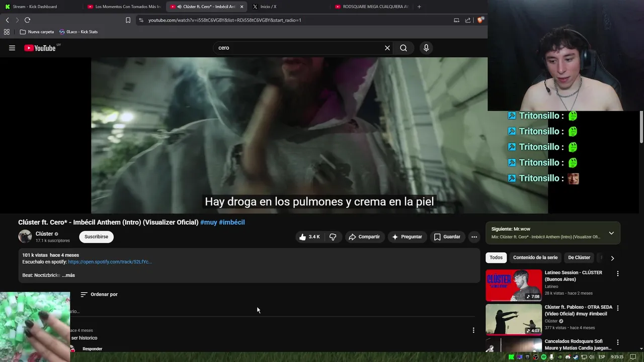The image size is (644, 362).
Task: Click the browser address bar URL
Action: pos(224,20)
